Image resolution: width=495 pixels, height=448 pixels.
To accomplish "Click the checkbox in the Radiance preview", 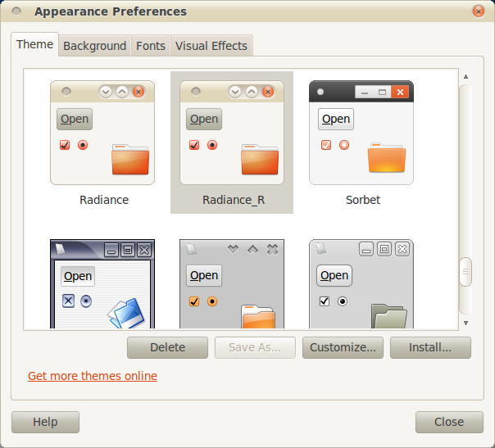I will [65, 145].
